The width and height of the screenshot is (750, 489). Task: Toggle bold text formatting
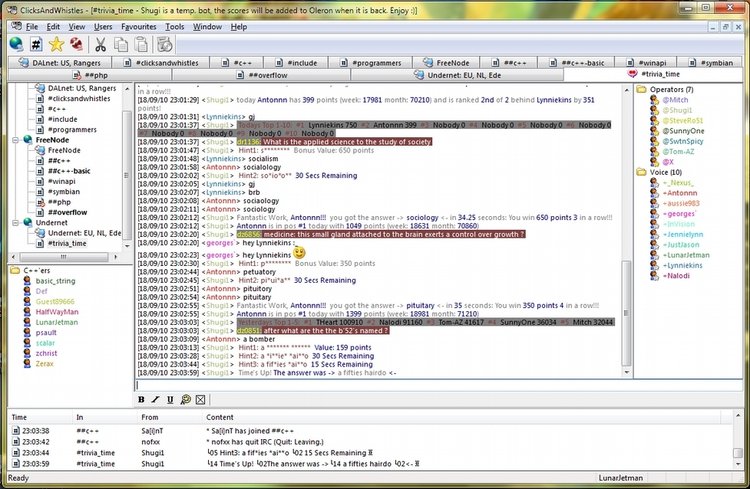141,400
